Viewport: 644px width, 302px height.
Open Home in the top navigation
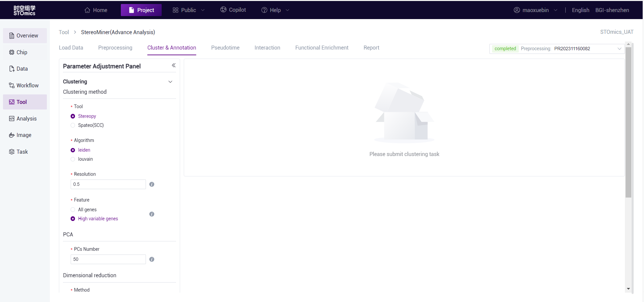coord(96,10)
